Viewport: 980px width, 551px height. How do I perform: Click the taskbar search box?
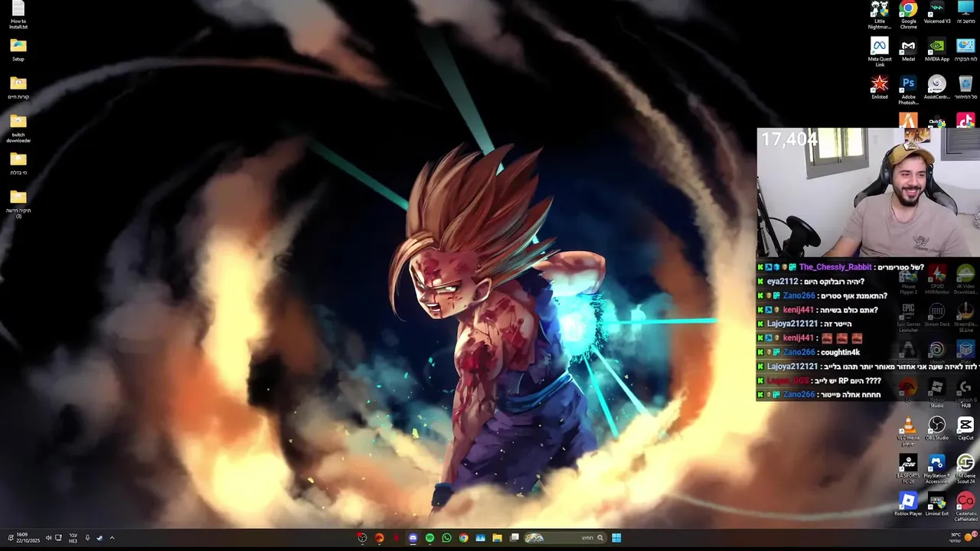pos(565,538)
